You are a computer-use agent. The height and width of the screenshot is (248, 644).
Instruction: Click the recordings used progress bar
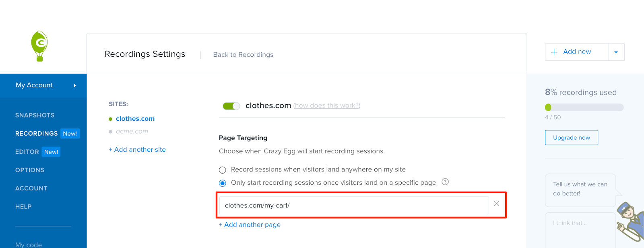584,107
